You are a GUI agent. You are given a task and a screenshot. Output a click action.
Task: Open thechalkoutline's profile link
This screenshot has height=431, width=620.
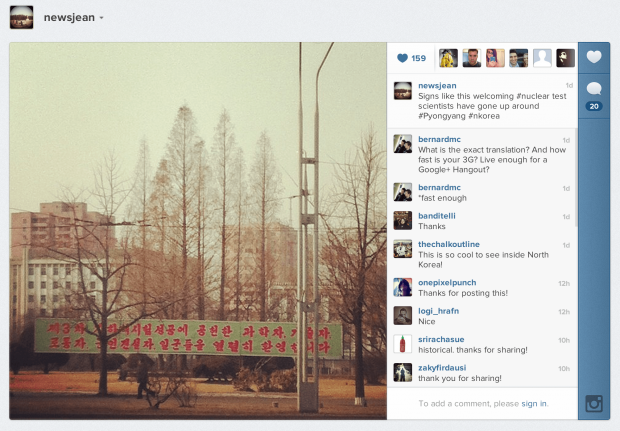click(x=449, y=244)
